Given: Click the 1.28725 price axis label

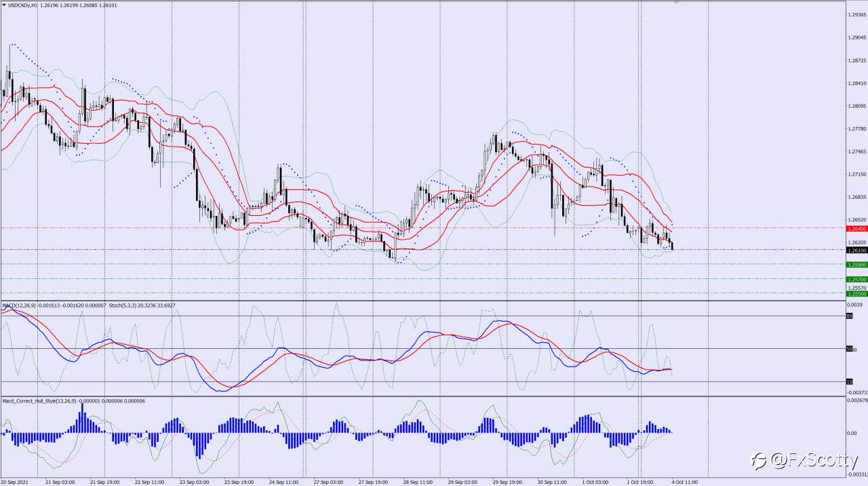Looking at the screenshot, I should click(x=857, y=60).
